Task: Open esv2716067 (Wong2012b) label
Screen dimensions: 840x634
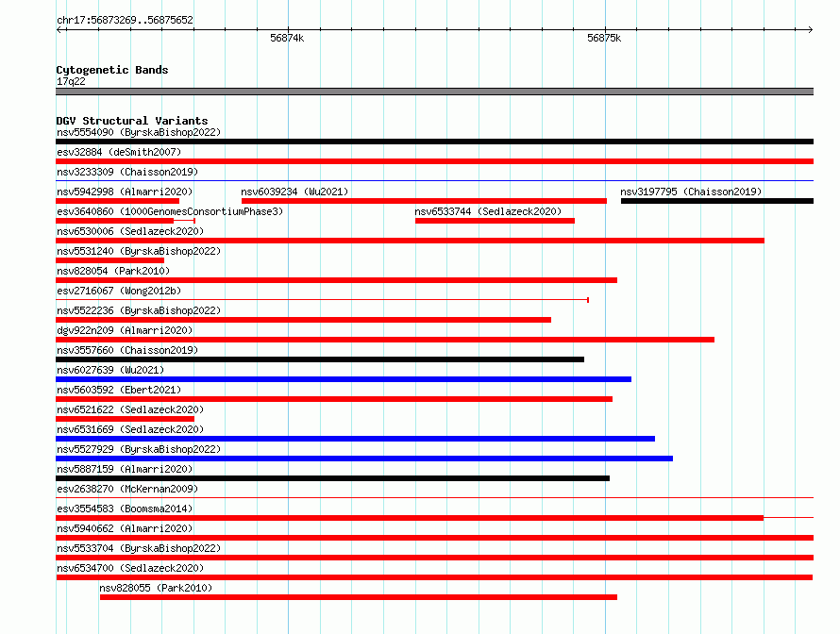Action: click(x=119, y=291)
